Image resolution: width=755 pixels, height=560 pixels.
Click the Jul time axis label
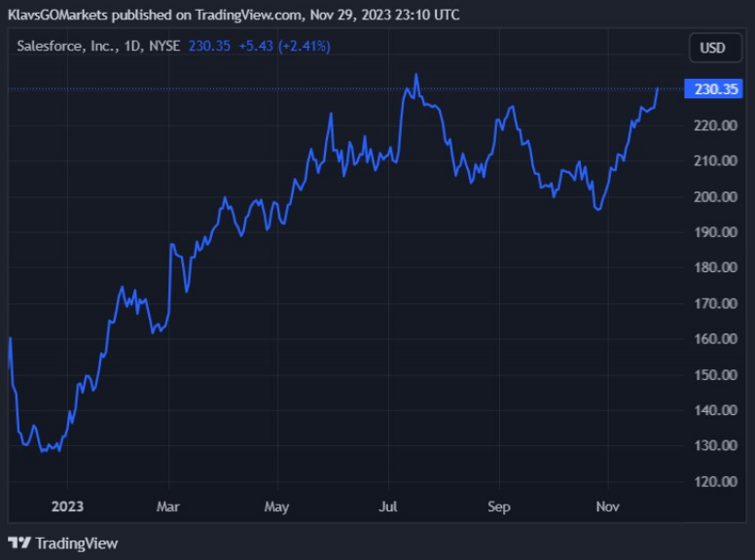(388, 507)
